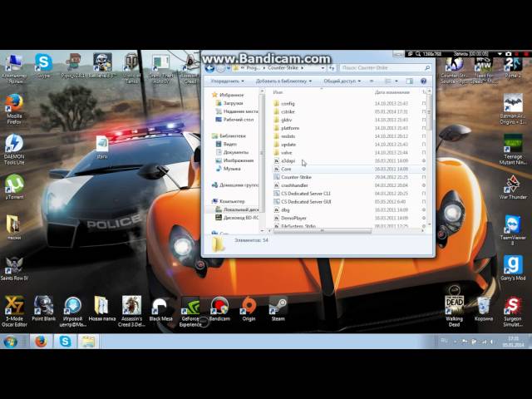532x399 pixels.
Task: Open the Общий доступ dropdown
Action: (x=342, y=81)
